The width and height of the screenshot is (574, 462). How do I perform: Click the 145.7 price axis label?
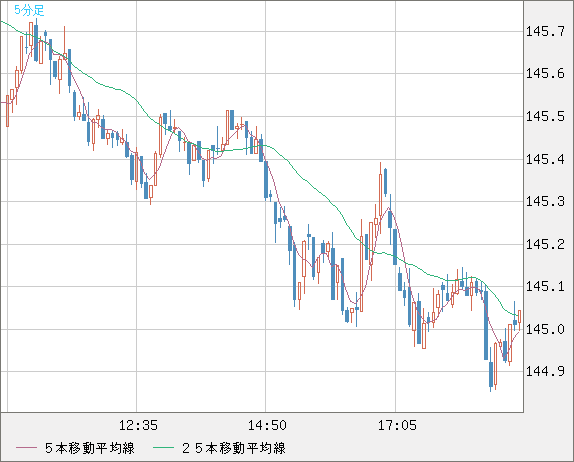coord(545,31)
